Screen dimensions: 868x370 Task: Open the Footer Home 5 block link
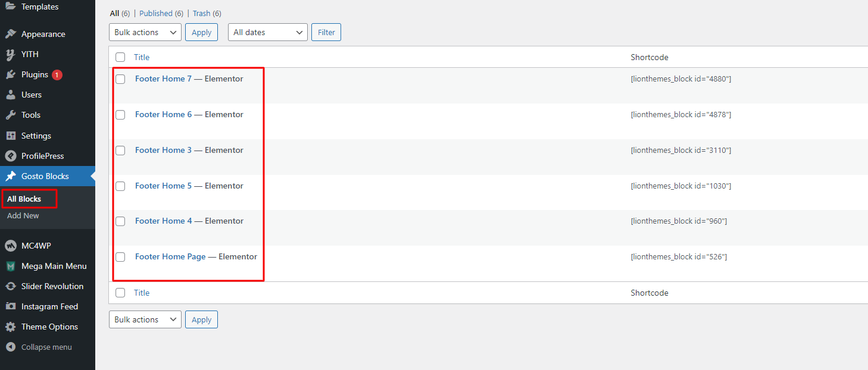(163, 186)
